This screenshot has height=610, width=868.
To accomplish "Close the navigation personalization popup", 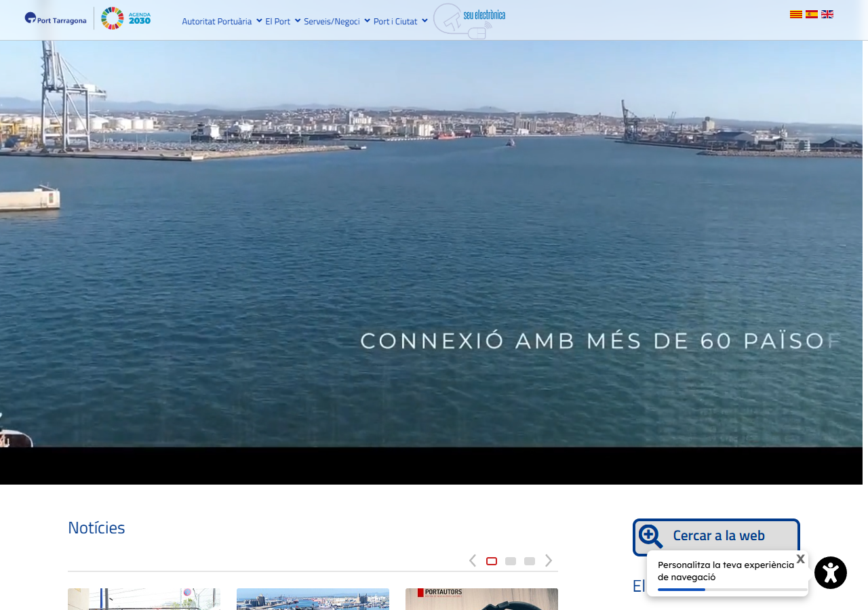I will coord(800,559).
